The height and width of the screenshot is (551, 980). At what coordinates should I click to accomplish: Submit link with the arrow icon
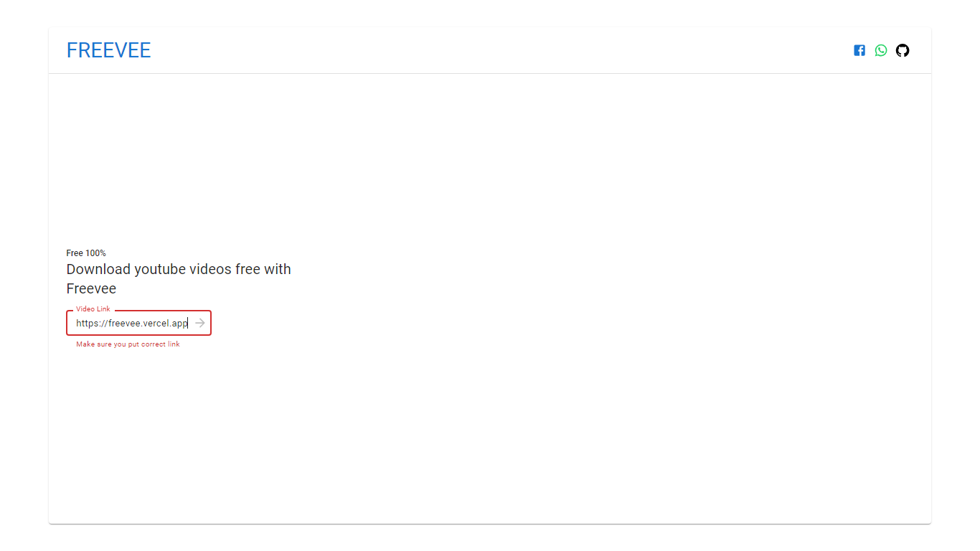click(200, 323)
